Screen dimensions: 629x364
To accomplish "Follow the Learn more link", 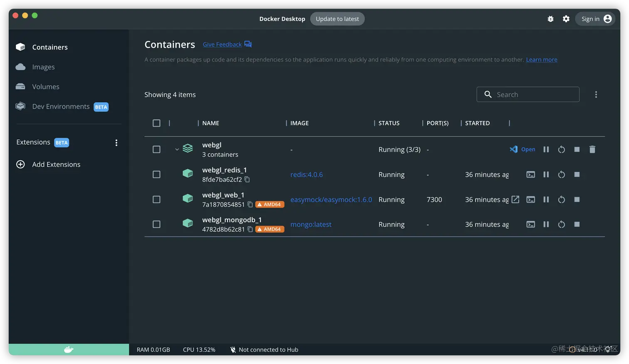I will pos(542,59).
